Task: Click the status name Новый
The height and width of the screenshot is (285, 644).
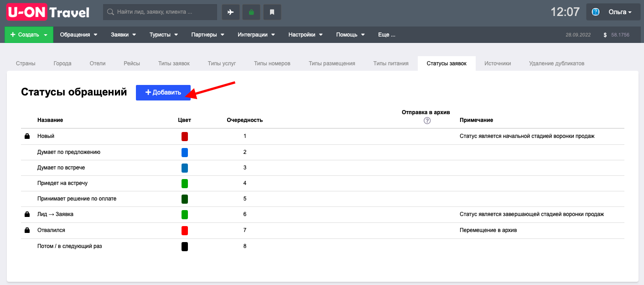Action: [46, 136]
